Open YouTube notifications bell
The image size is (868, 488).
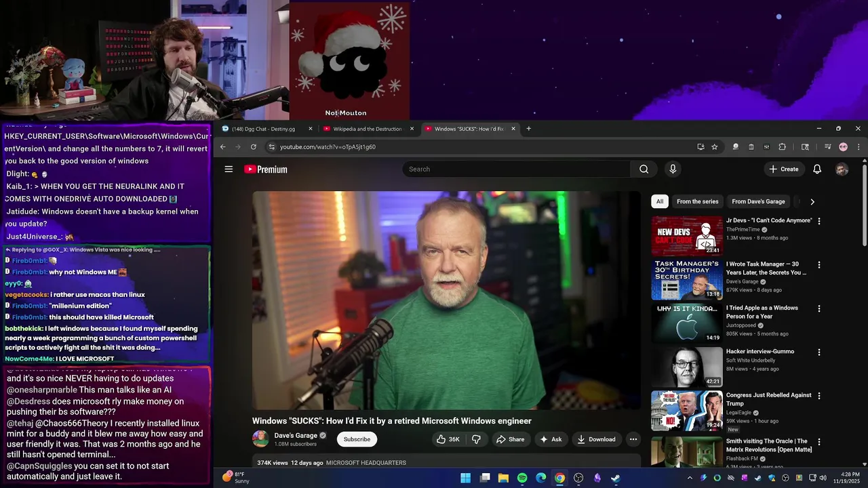(x=817, y=169)
